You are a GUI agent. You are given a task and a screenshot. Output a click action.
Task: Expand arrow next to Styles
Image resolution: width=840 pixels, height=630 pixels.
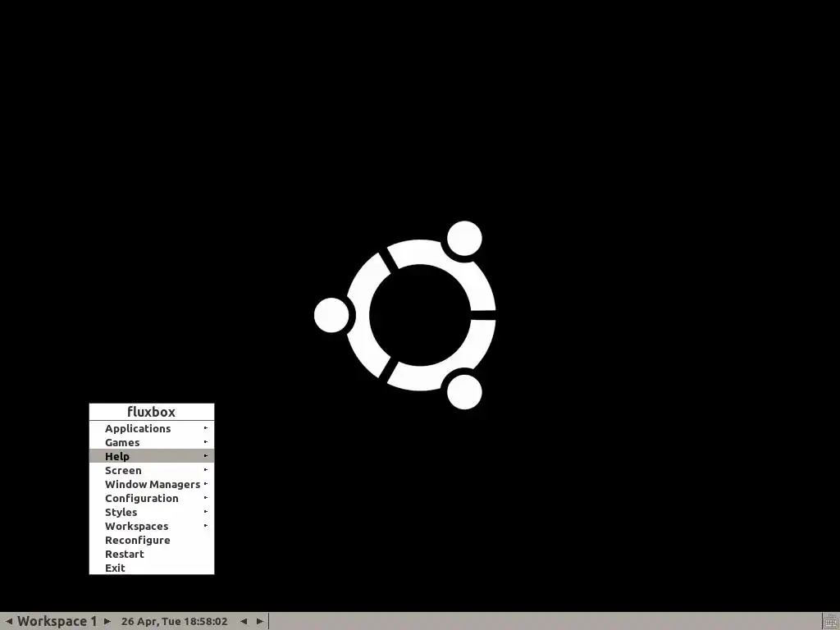(206, 512)
